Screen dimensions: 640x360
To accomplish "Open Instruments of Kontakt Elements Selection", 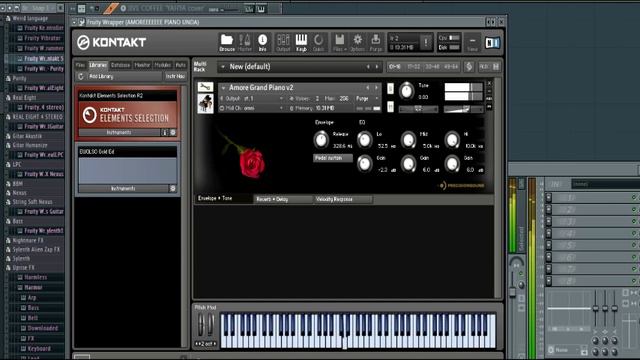I will point(119,132).
